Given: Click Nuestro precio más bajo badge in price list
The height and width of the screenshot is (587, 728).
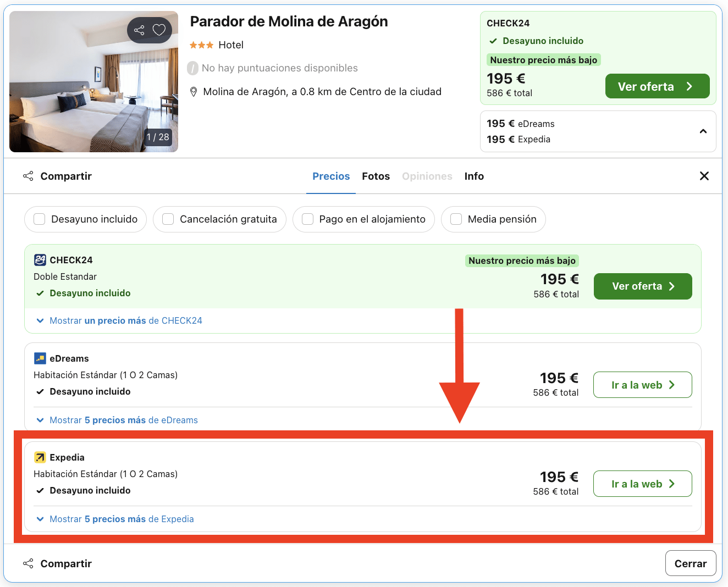Looking at the screenshot, I should pos(522,261).
